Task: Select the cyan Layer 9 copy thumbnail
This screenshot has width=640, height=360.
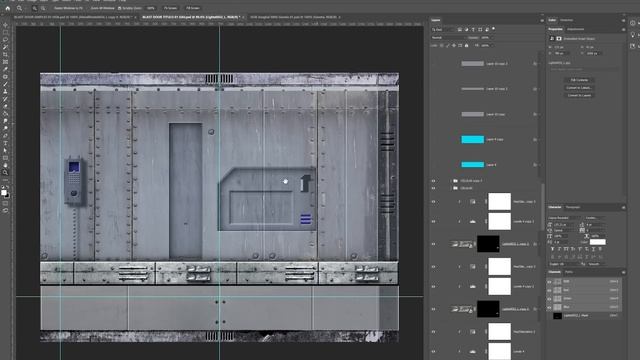Action: click(473, 140)
